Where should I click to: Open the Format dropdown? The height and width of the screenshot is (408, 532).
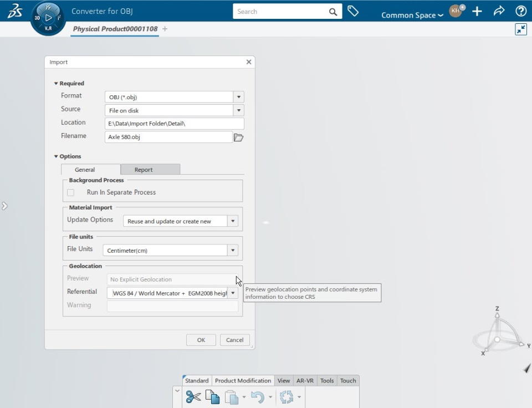[x=238, y=97]
